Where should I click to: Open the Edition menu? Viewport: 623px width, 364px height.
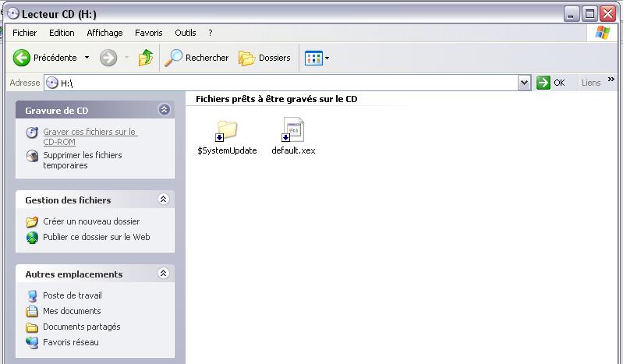click(62, 33)
